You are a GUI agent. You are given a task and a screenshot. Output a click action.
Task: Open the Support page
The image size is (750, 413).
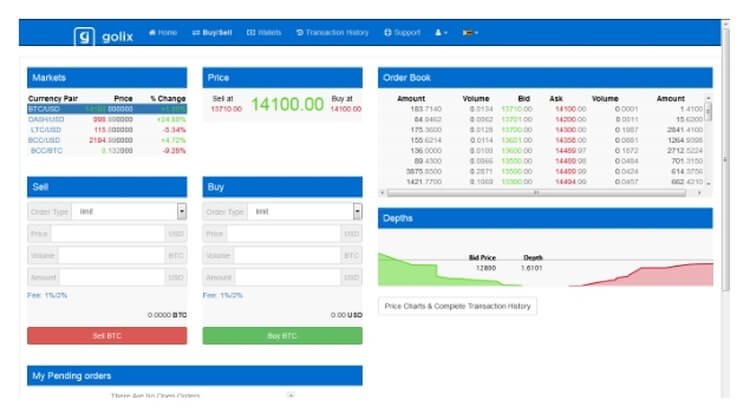coord(402,33)
